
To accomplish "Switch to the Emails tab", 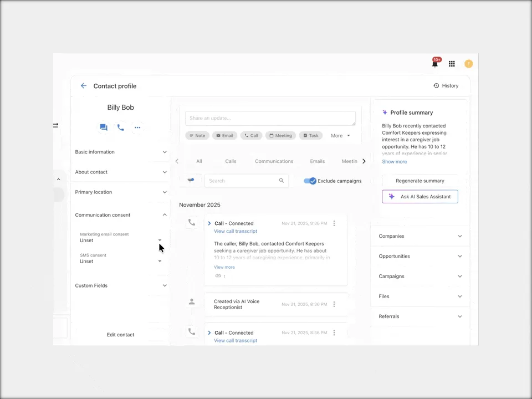I will pos(317,161).
